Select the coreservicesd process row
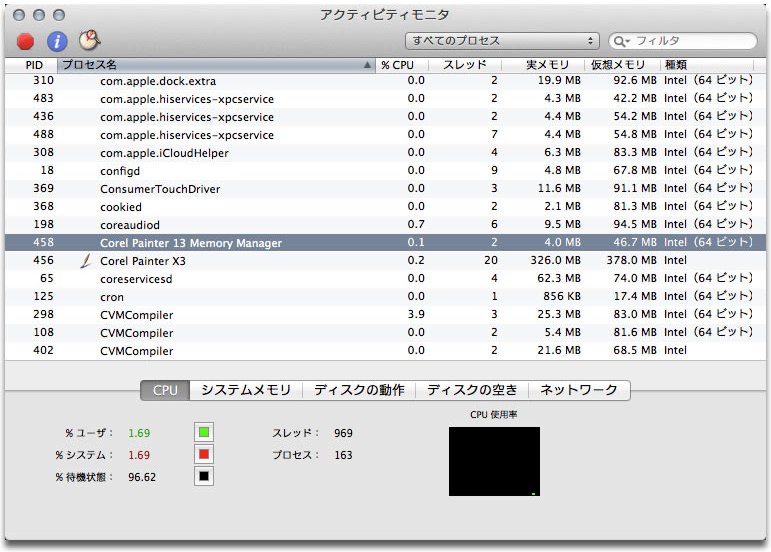The width and height of the screenshot is (771, 552). [x=386, y=279]
